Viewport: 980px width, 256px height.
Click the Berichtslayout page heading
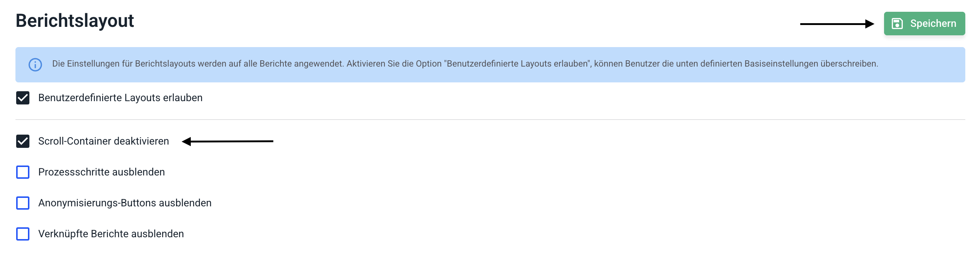[75, 21]
